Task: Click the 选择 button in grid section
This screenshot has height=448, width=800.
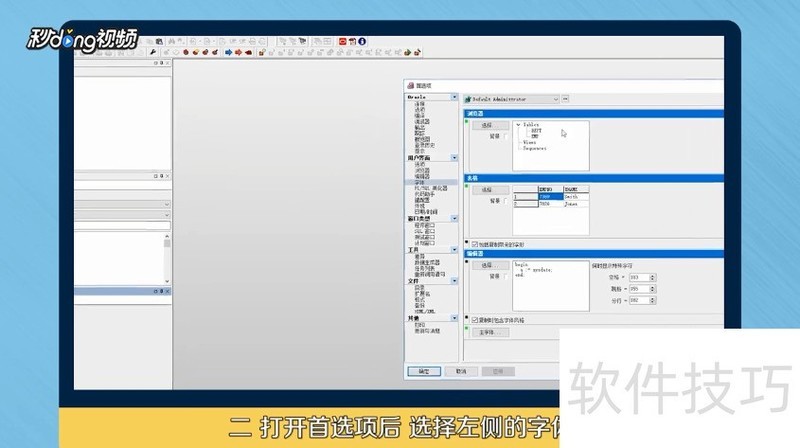Action: [x=490, y=190]
